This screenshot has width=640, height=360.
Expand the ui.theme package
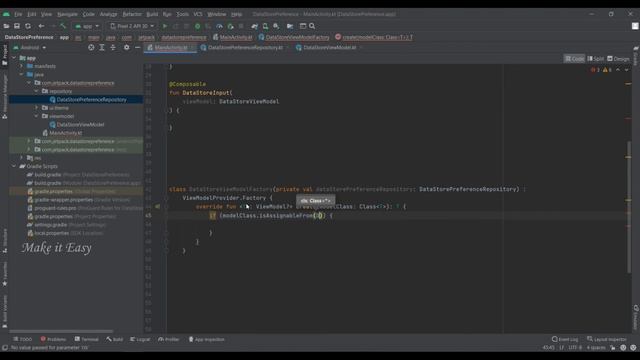pos(37,108)
